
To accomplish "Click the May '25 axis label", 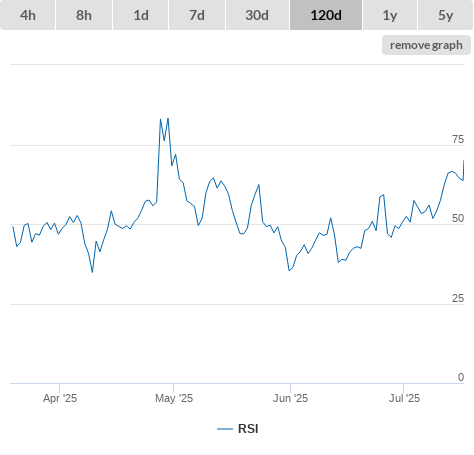I will click(x=174, y=398).
